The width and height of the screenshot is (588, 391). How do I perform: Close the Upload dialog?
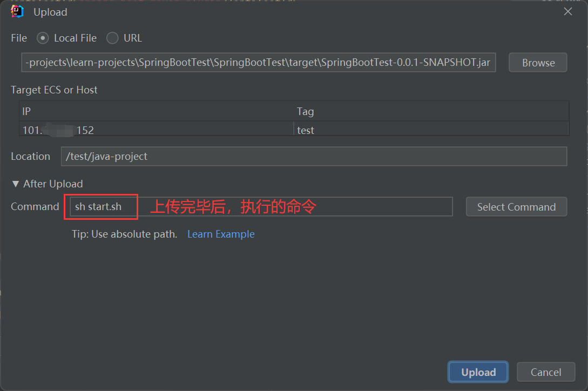[567, 11]
